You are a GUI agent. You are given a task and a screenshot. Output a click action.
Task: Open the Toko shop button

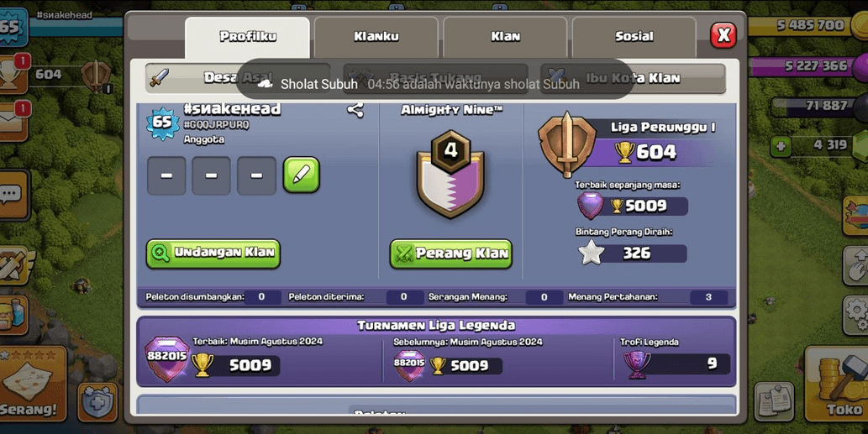click(x=836, y=384)
